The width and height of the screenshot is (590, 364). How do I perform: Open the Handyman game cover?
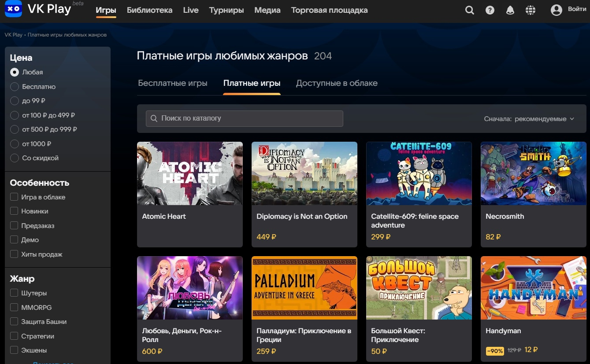coord(534,288)
